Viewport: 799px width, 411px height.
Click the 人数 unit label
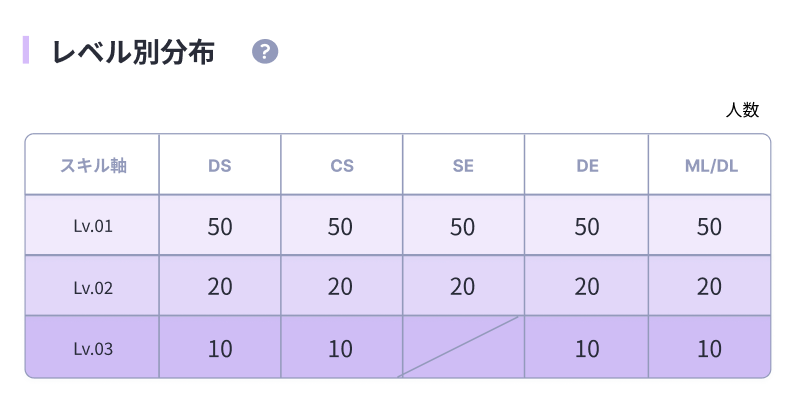(744, 110)
